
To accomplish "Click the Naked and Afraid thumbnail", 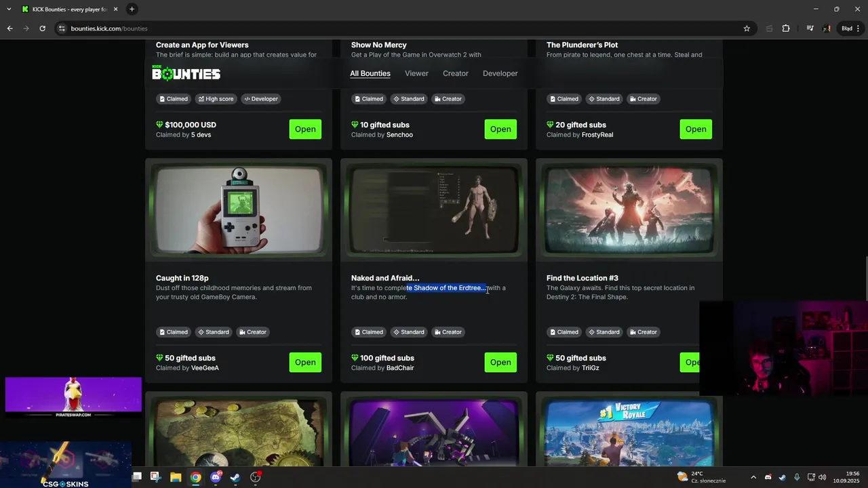I will 434,209.
